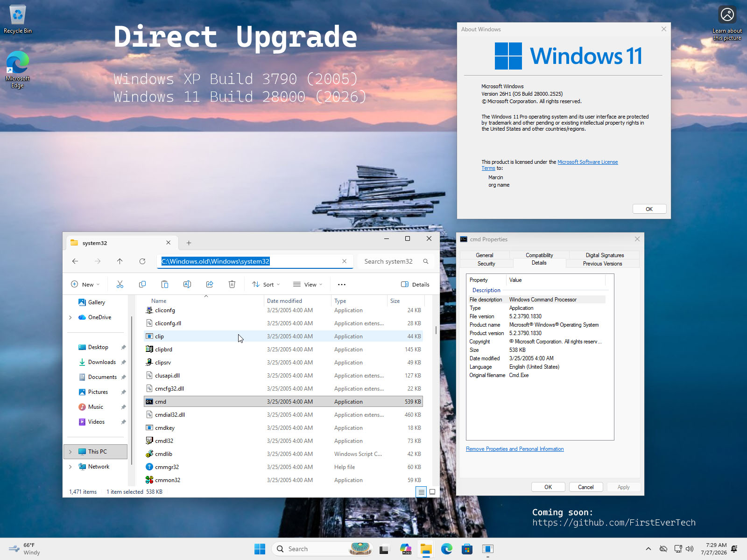Viewport: 747px width, 560px height.
Task: Click the Rename icon in Explorer toolbar
Action: (187, 284)
